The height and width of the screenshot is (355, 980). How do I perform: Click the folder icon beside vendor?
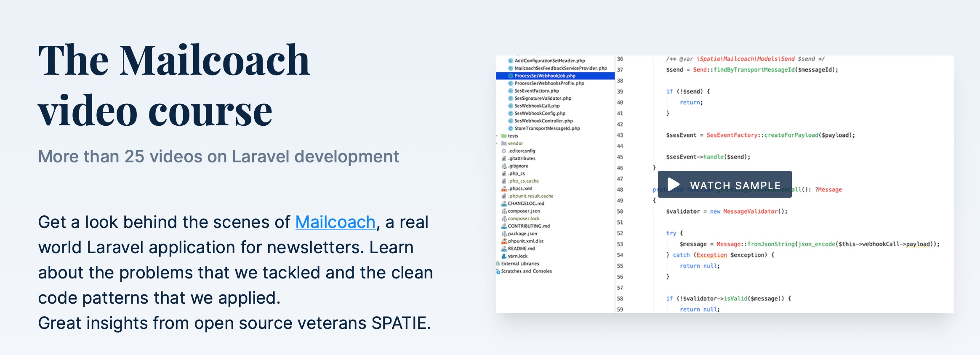[x=504, y=143]
